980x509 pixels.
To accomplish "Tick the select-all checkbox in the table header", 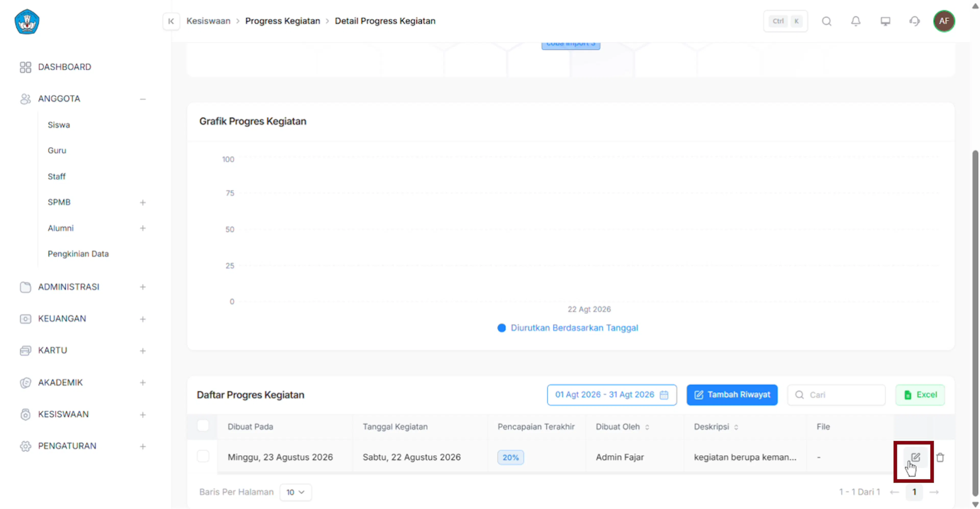I will 203,426.
